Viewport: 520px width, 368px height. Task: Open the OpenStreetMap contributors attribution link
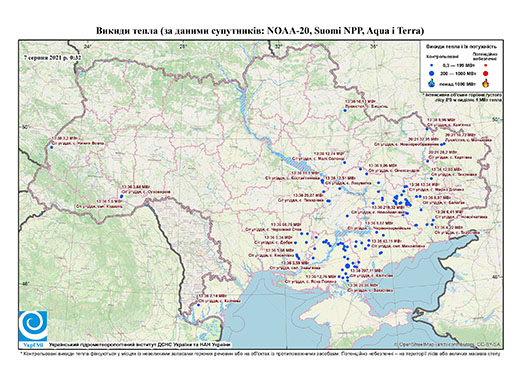click(x=447, y=344)
